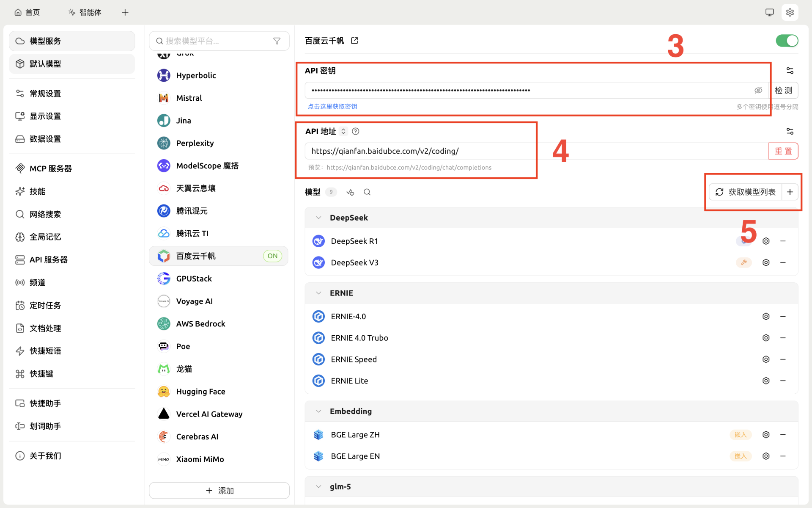812x508 pixels.
Task: Open settings for ERNIE-4.0 model
Action: pyautogui.click(x=766, y=316)
